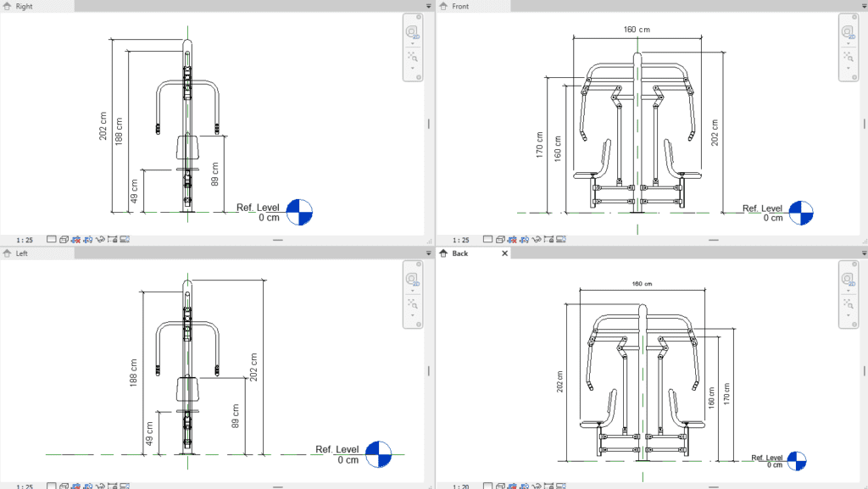Expand zoom options arrow in Back view
868x489 pixels.
click(x=848, y=315)
